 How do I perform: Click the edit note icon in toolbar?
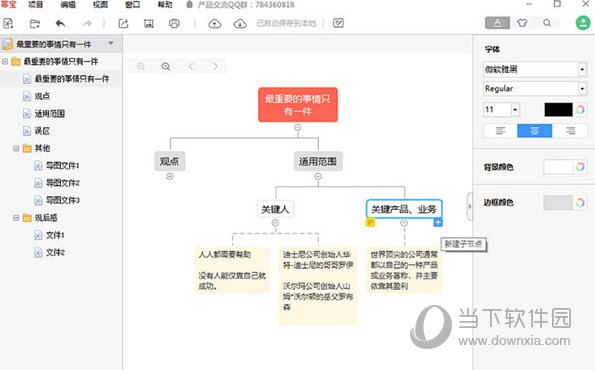click(338, 23)
